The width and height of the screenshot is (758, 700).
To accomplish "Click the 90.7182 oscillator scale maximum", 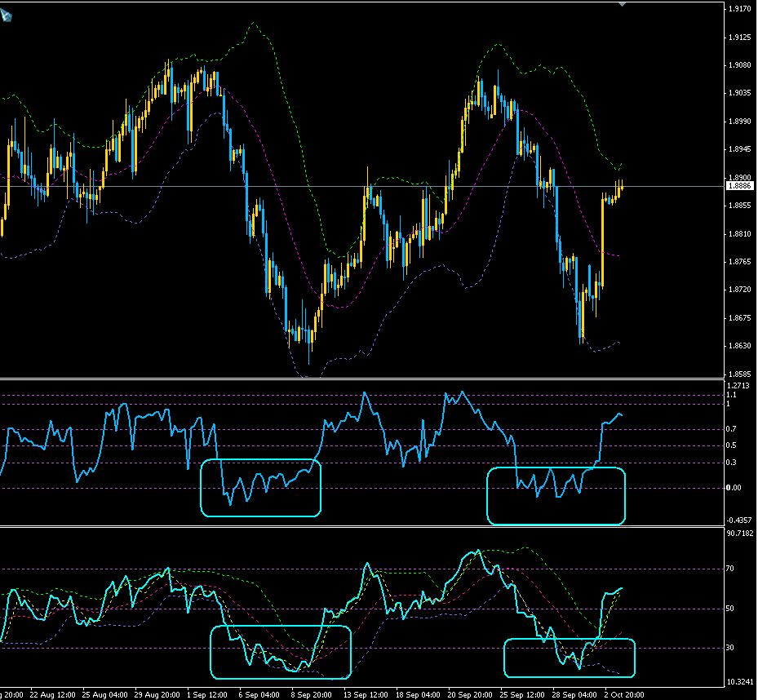I will [740, 534].
